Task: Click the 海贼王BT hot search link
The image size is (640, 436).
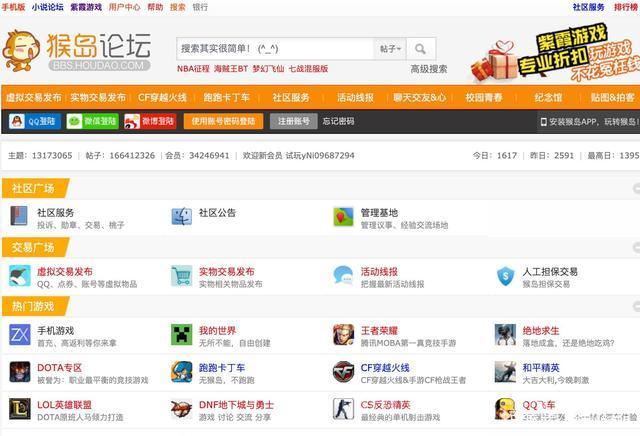Action: [x=231, y=69]
